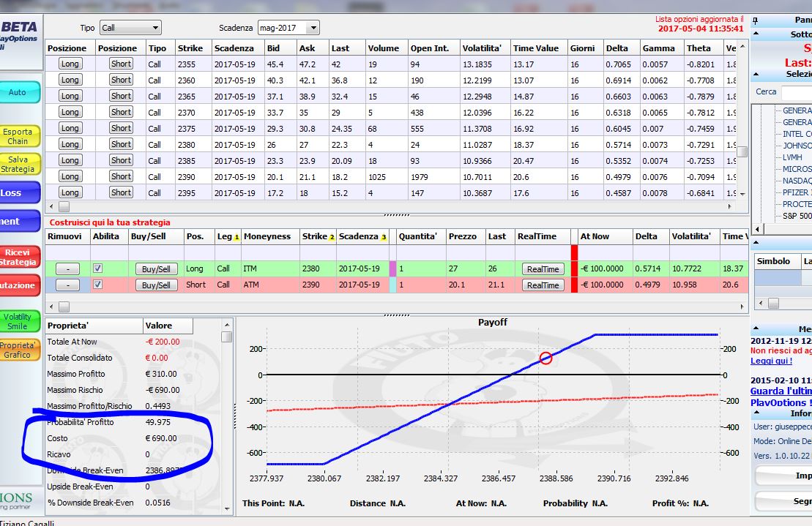
Task: Toggle Abilita checkbox for Short Call leg
Action: coord(97,284)
